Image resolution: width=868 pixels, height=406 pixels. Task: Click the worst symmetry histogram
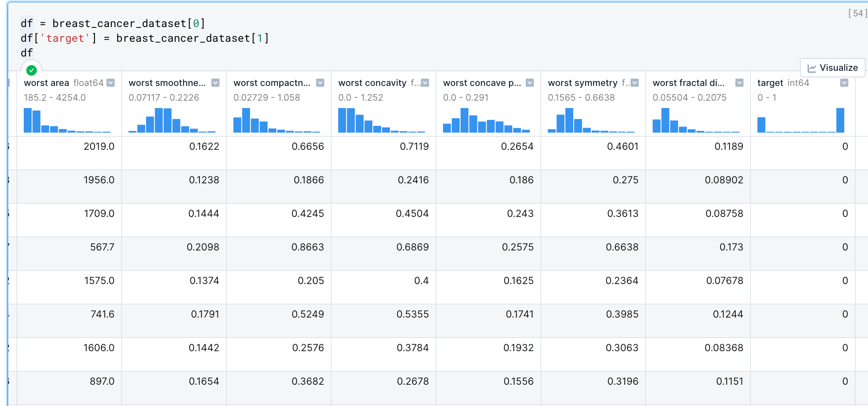pyautogui.click(x=591, y=120)
